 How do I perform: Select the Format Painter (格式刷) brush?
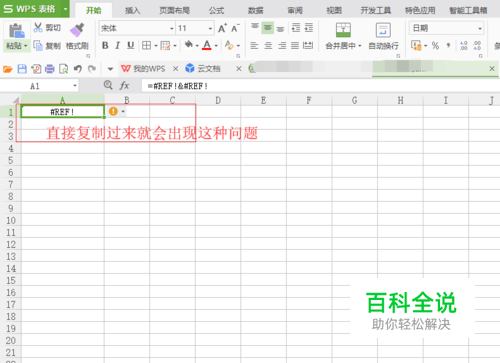(x=77, y=29)
